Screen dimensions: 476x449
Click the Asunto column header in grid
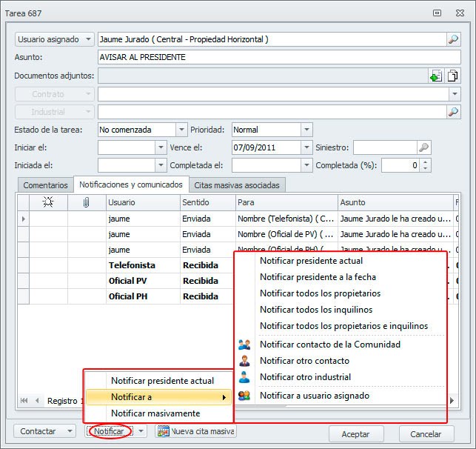[395, 202]
